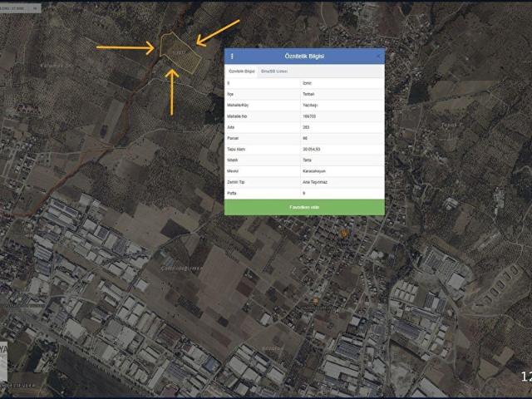532x399 pixels.
Task: Close the Öznitelik Bilgisi popup
Action: click(378, 57)
